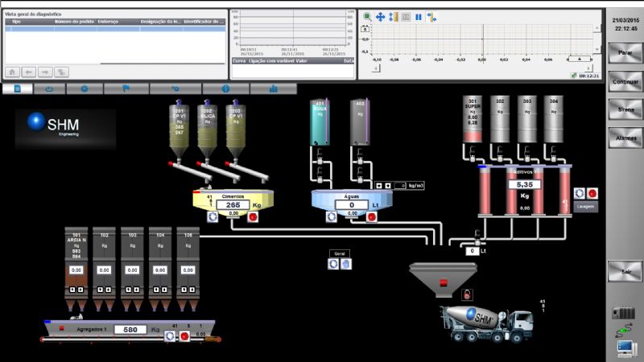This screenshot has height=362, width=644.
Task: Click the automatic cycle icon under Geral
Action: 333,264
